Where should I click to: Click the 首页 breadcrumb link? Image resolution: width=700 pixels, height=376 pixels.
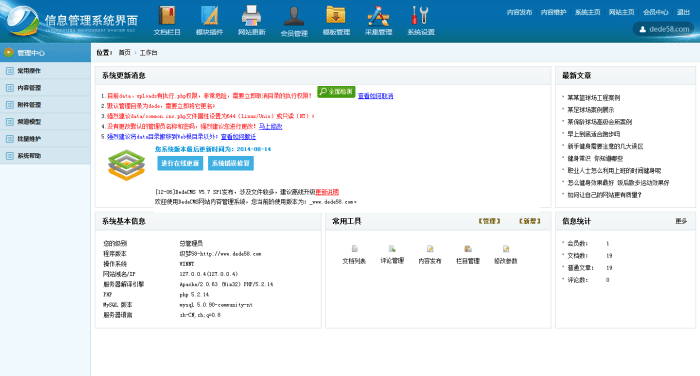124,53
